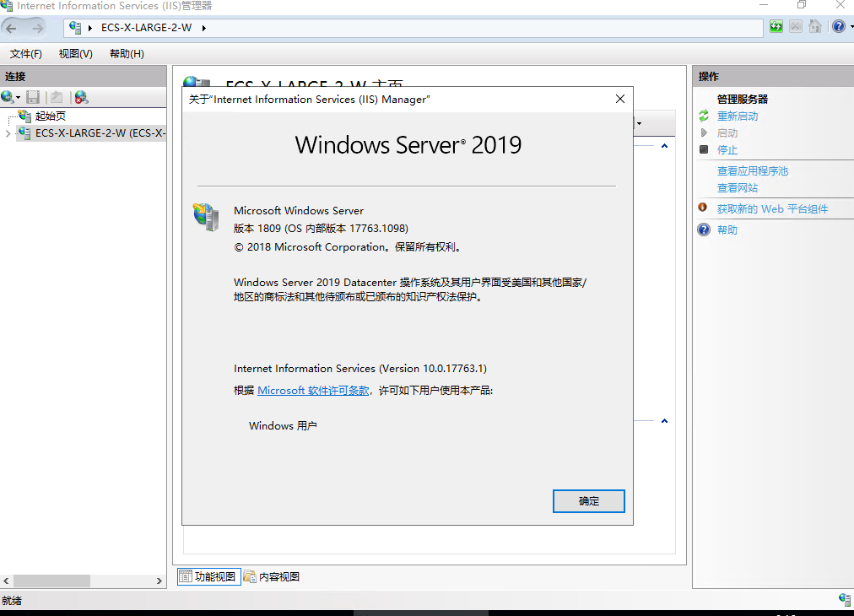Open the group-by dropdown arrow behind dialog
The height and width of the screenshot is (616, 854).
pos(640,124)
